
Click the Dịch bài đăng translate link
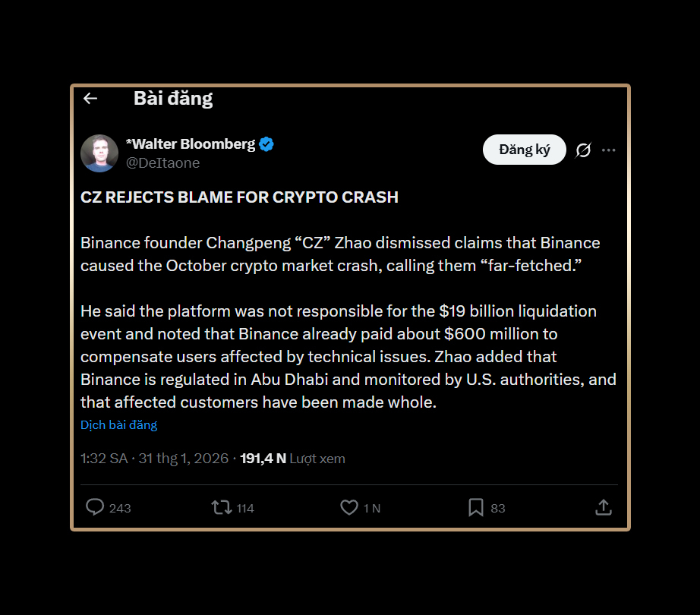click(119, 425)
